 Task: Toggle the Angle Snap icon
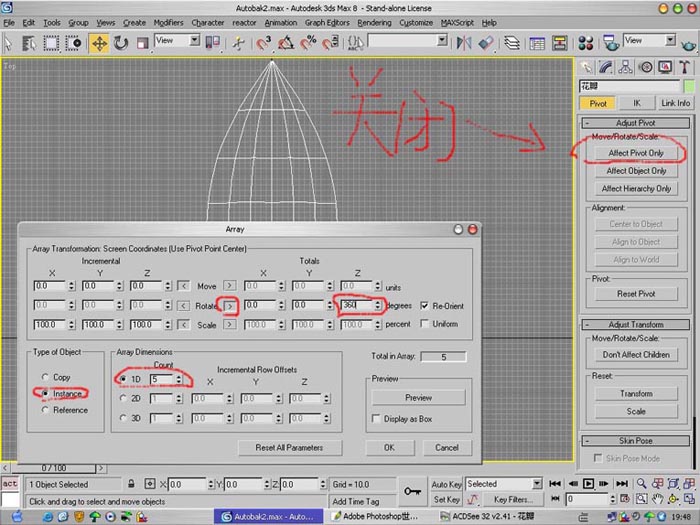coord(286,43)
